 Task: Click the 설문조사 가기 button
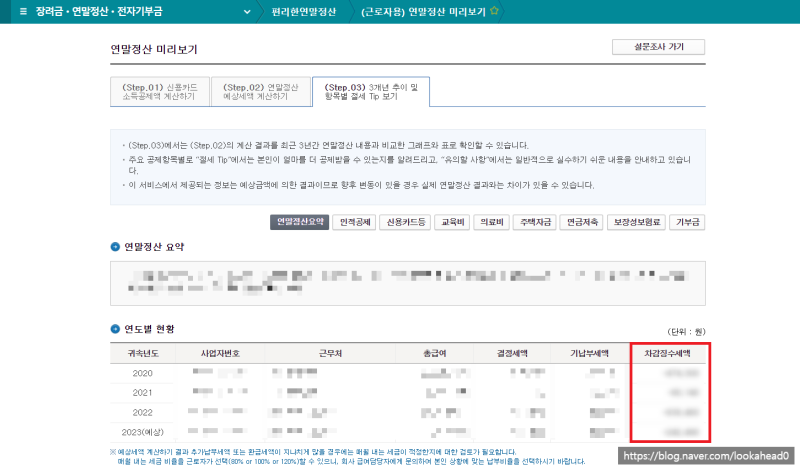point(658,47)
